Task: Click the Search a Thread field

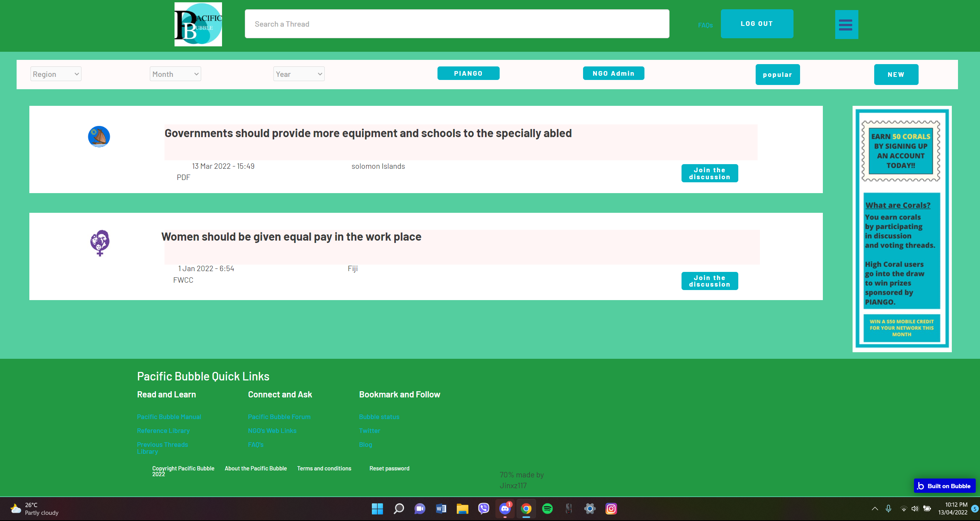Action: (457, 24)
